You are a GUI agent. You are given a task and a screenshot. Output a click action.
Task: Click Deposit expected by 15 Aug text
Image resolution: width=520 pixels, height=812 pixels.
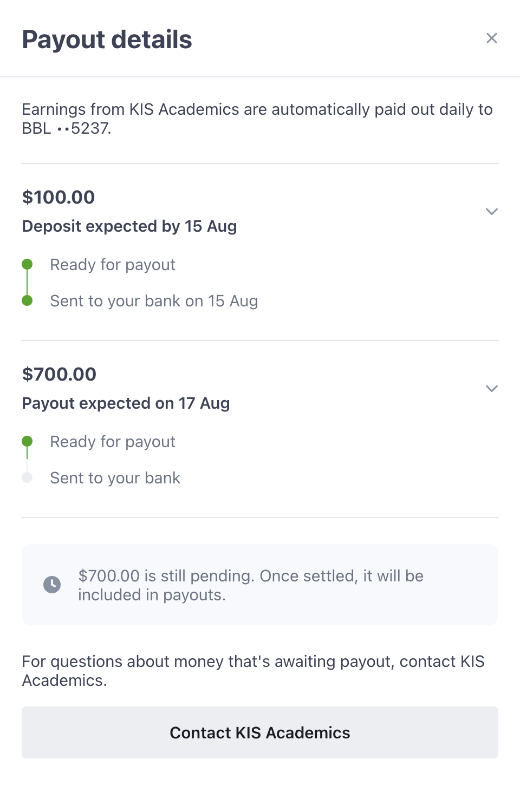pyautogui.click(x=129, y=226)
